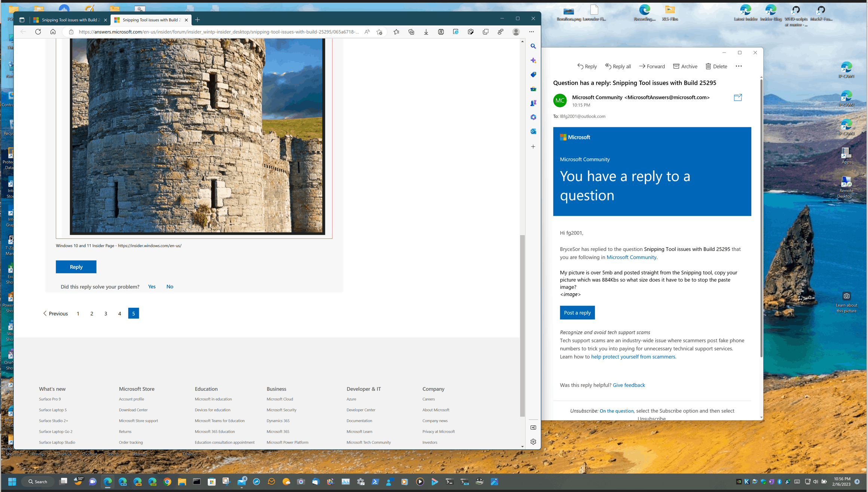Open sidebar settings gear icon
The image size is (868, 492).
(x=533, y=442)
